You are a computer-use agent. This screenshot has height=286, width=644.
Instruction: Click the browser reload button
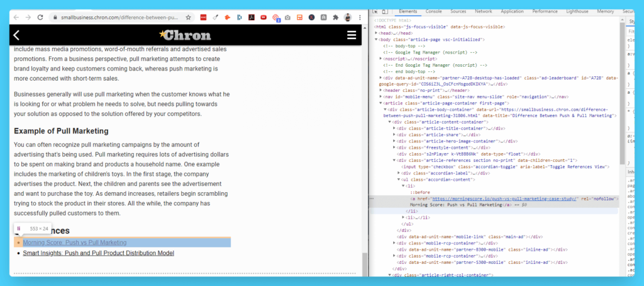[x=40, y=17]
